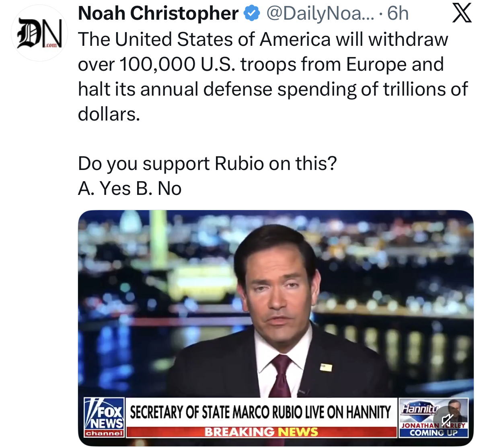485x448 pixels.
Task: Click the Jonathan Turley COMING UP label
Action: pos(434,429)
